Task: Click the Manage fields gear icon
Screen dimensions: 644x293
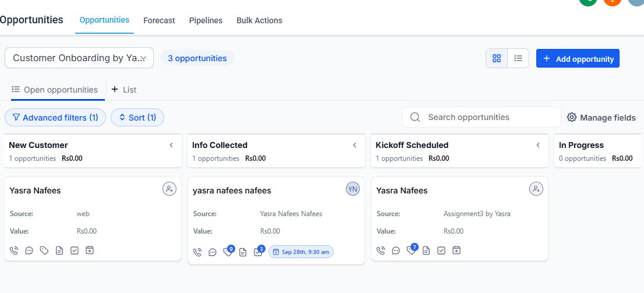Action: point(572,117)
